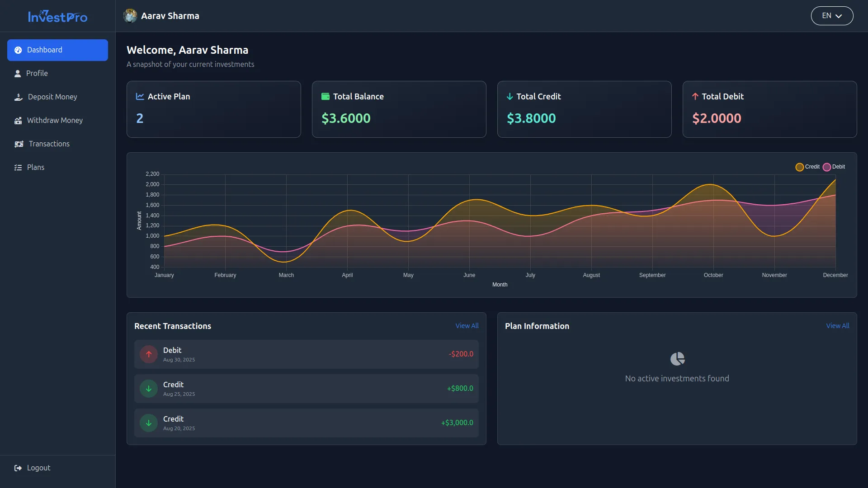This screenshot has height=488, width=868.
Task: Click the pie chart icon in Plan Information
Action: click(677, 359)
